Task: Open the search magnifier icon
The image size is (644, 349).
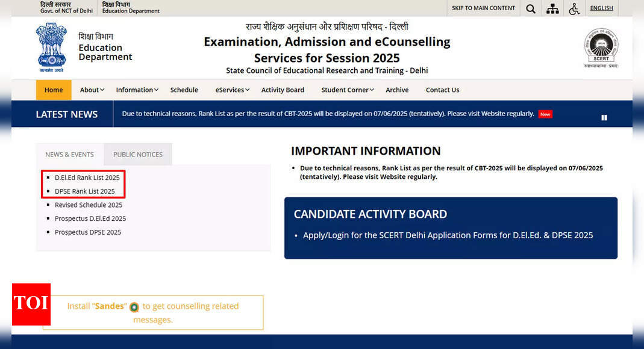Action: 531,8
